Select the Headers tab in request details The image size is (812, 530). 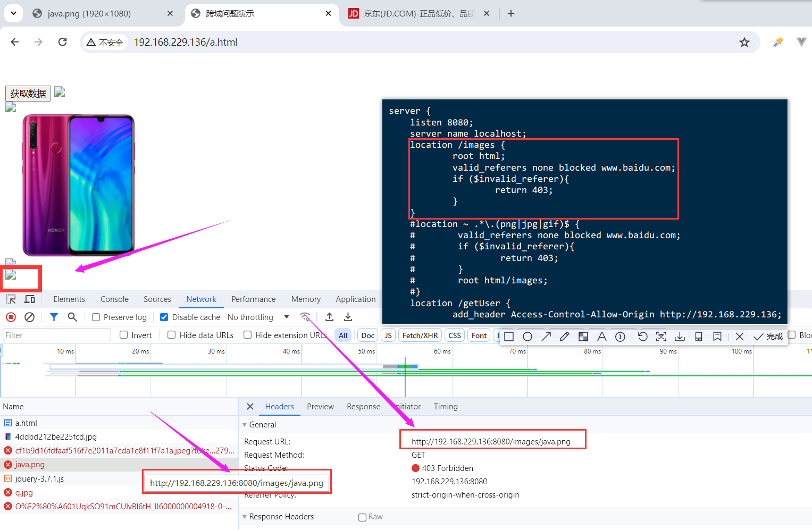coord(279,407)
